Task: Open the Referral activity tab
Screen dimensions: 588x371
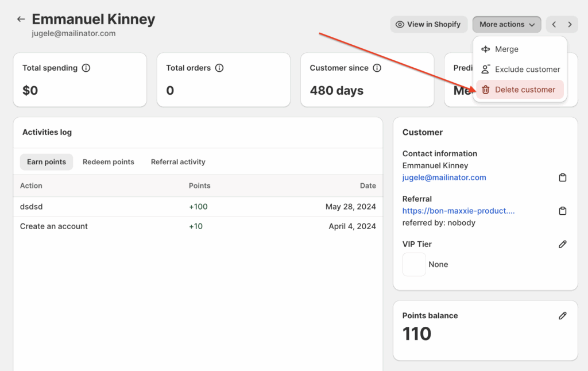Action: (178, 162)
